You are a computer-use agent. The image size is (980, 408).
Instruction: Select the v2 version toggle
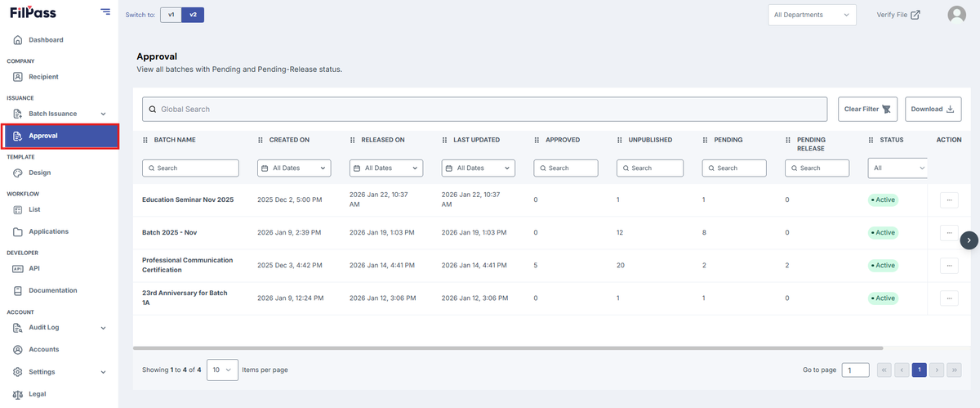click(x=193, y=15)
